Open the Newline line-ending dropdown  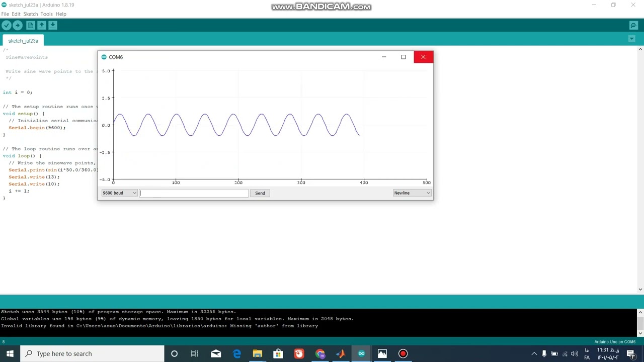(412, 193)
